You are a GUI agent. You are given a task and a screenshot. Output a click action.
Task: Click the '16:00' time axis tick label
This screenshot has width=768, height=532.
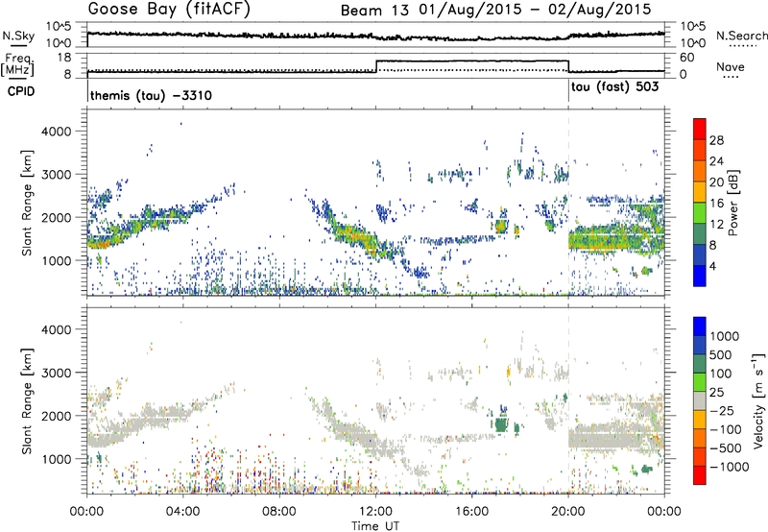[471, 512]
